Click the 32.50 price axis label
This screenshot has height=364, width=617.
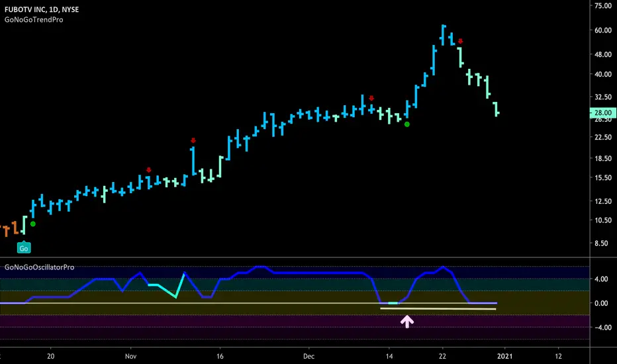click(603, 97)
